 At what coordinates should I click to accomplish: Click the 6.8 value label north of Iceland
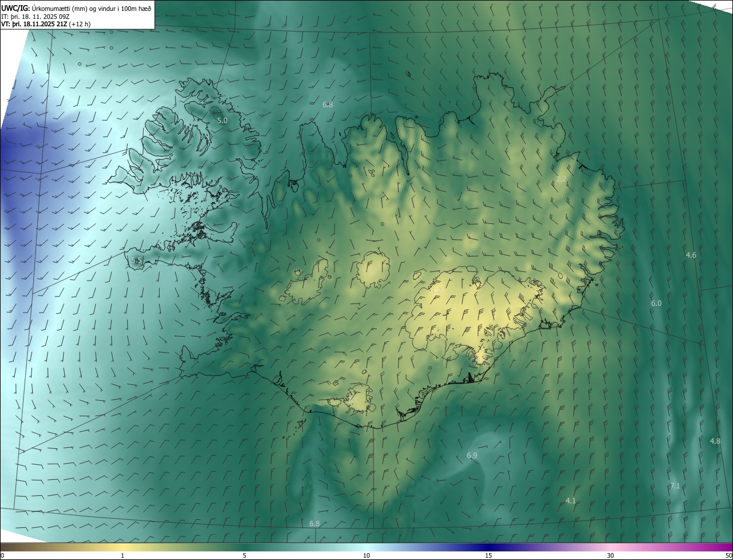point(328,104)
